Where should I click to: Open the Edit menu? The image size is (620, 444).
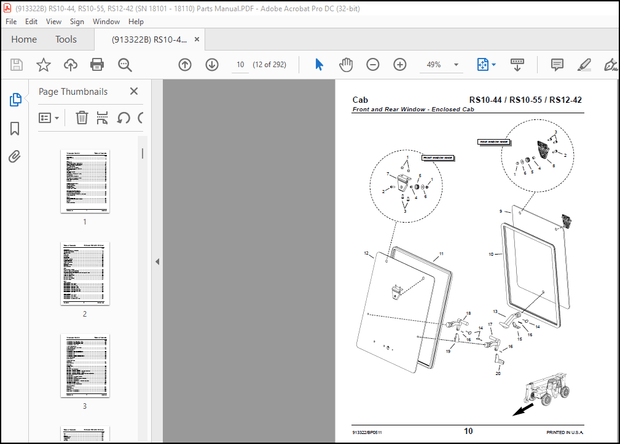click(x=31, y=21)
